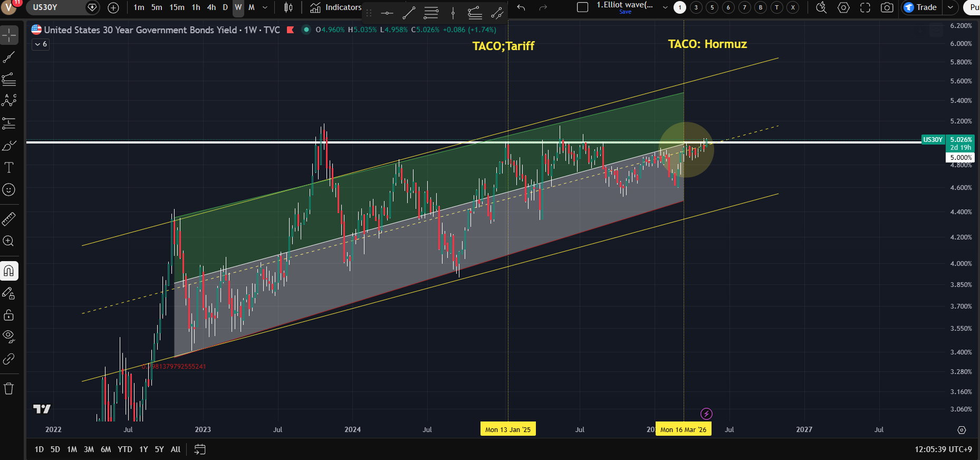This screenshot has width=980, height=460.
Task: Undo the last chart action
Action: tap(521, 7)
